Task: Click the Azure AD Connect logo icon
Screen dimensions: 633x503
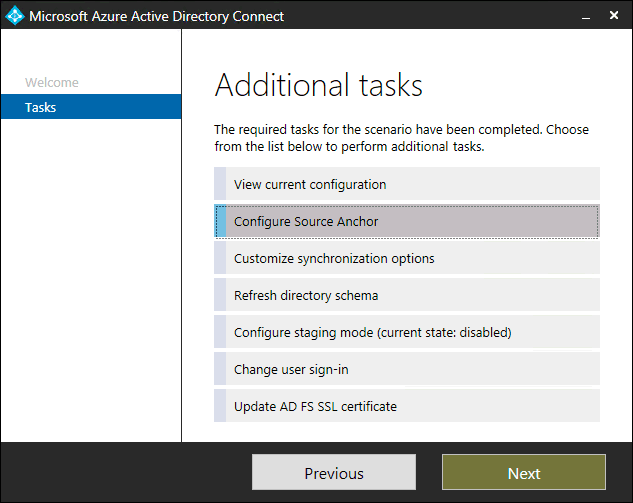Action: coord(15,16)
